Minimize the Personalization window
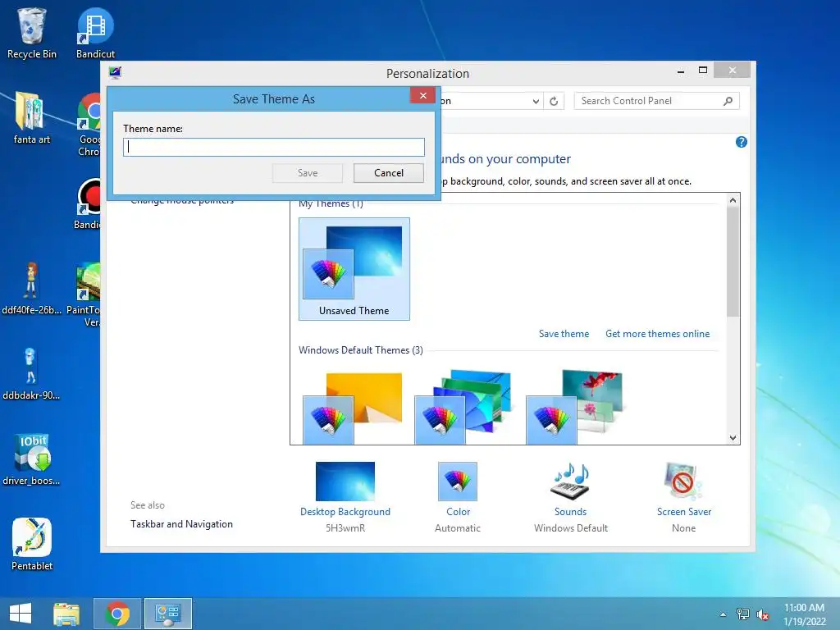 [x=680, y=71]
